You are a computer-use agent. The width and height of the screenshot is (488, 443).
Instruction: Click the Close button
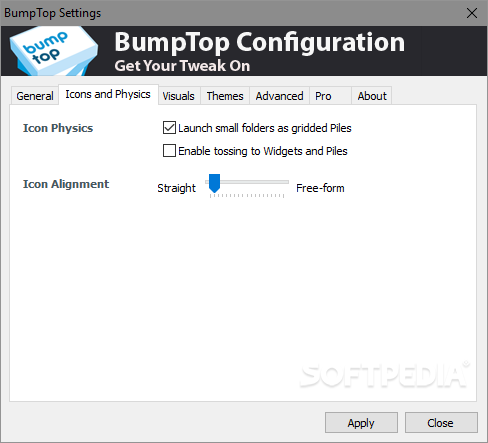point(441,423)
